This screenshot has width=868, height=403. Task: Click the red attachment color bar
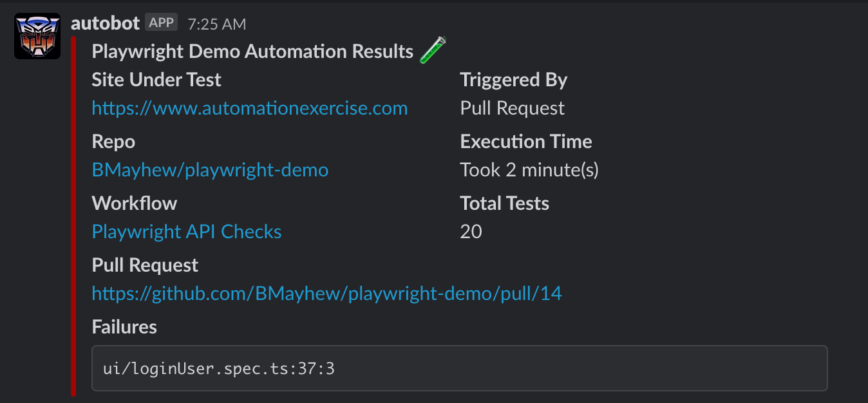[x=73, y=216]
